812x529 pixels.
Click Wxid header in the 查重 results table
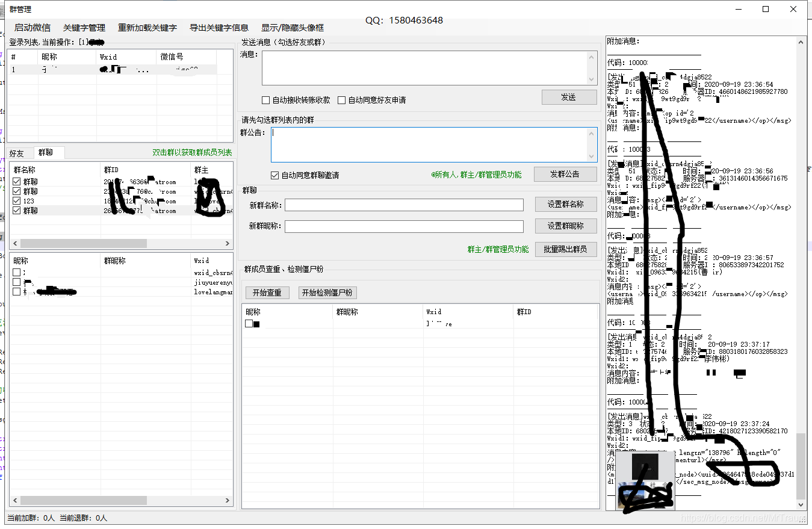468,312
